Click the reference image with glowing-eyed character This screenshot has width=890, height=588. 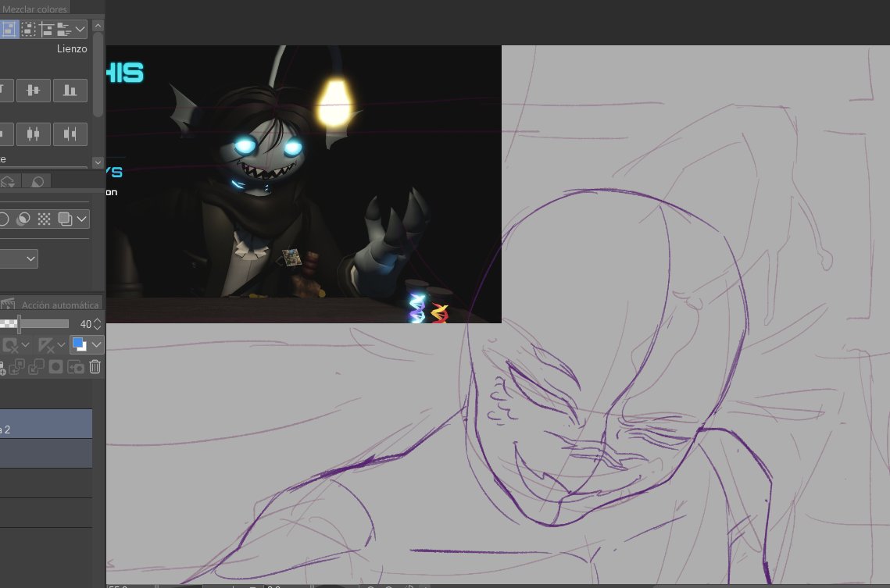[304, 184]
